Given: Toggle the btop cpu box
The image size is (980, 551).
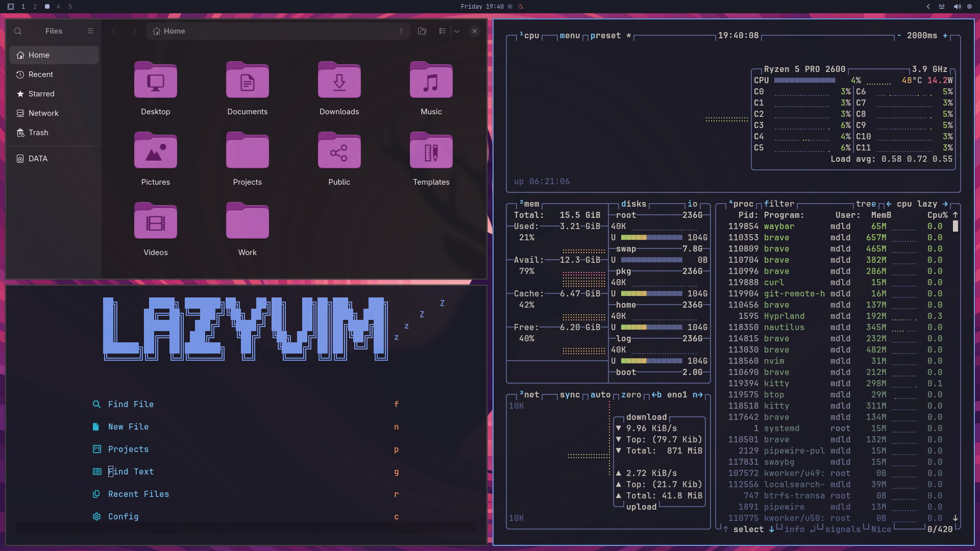Looking at the screenshot, I should [529, 35].
